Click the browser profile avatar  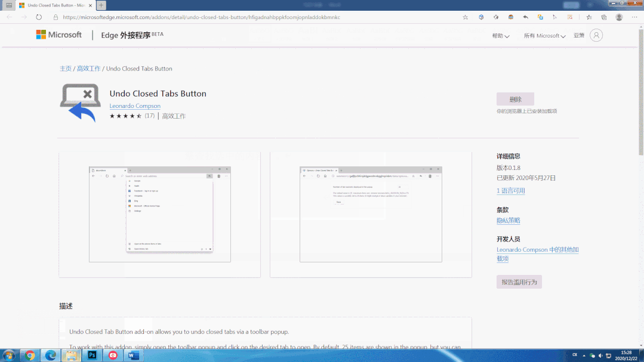coord(619,17)
